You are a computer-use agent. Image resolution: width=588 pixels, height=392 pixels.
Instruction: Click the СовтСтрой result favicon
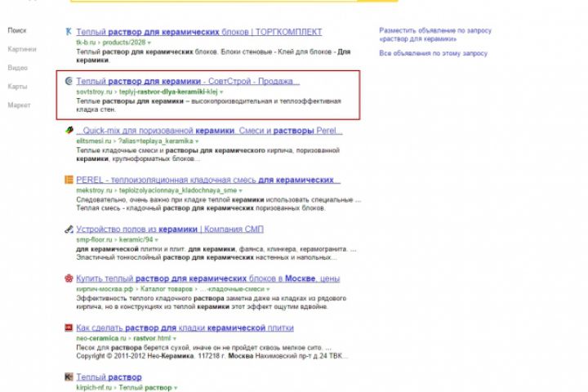click(x=69, y=81)
